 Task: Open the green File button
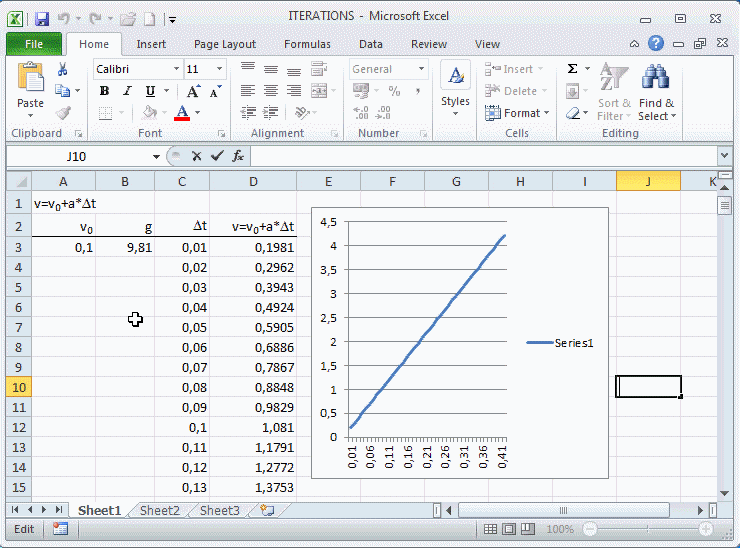tap(34, 44)
